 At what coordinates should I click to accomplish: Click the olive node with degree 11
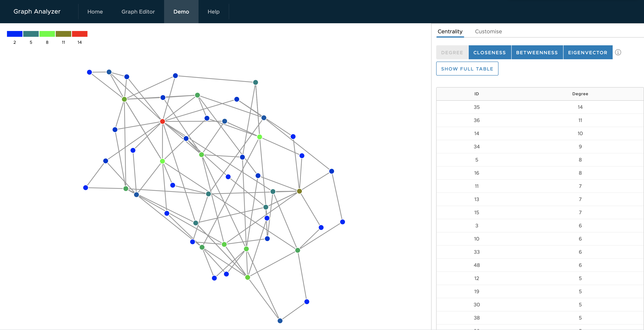pos(299,191)
